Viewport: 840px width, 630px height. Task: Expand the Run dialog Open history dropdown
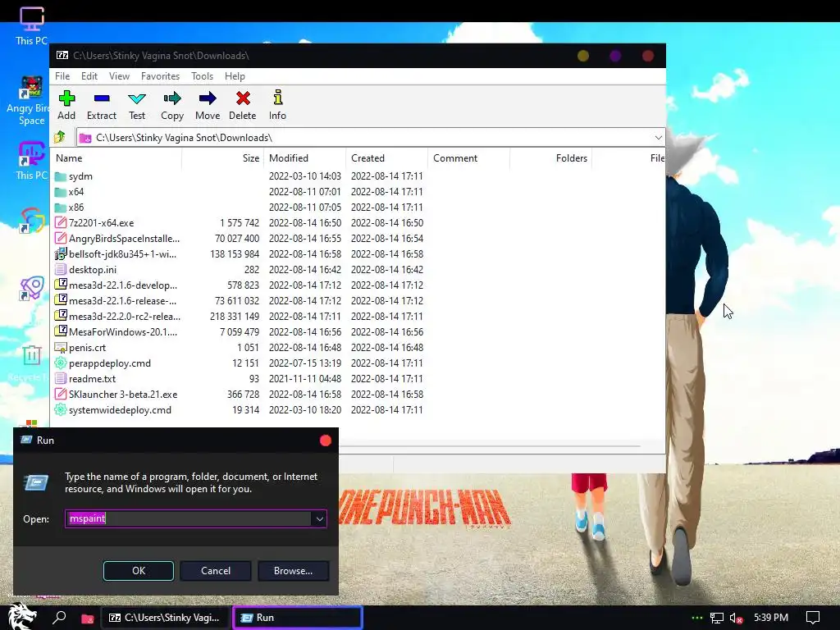(319, 518)
